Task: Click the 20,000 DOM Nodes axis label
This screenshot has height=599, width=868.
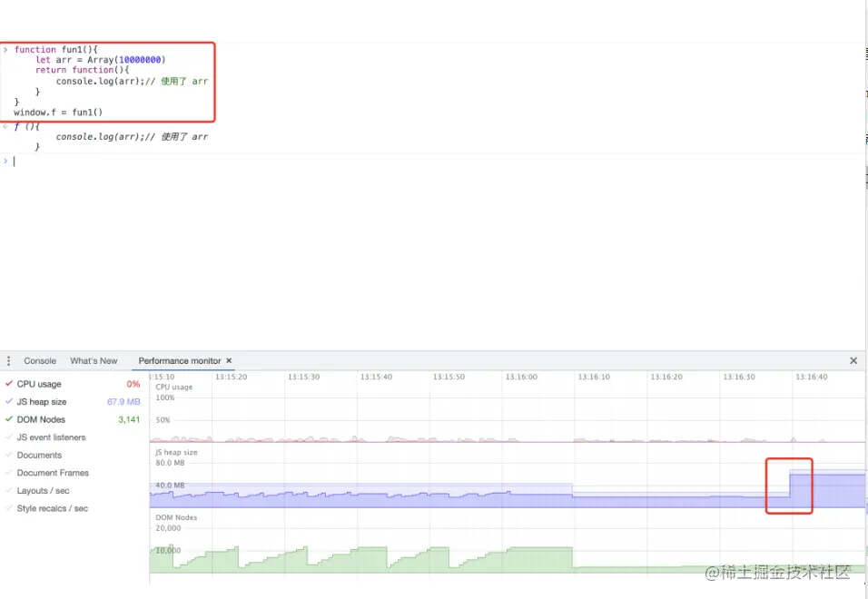Action: tap(168, 527)
